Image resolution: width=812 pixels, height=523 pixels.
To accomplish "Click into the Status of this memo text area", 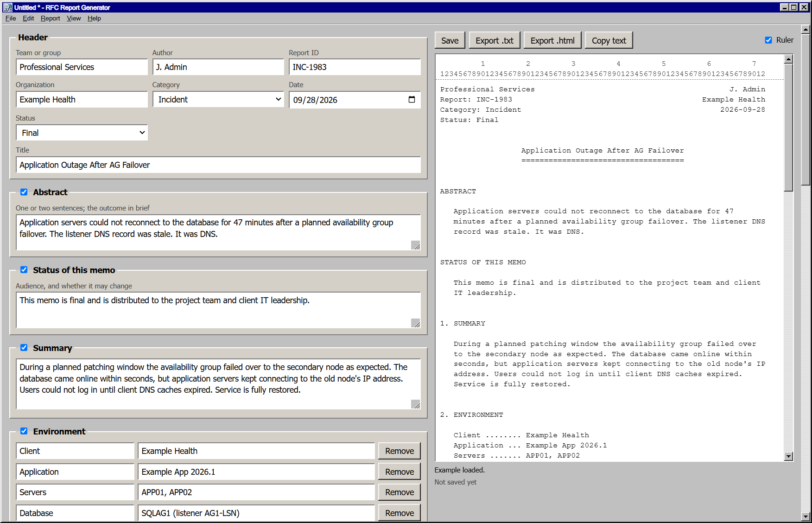I will tap(218, 310).
